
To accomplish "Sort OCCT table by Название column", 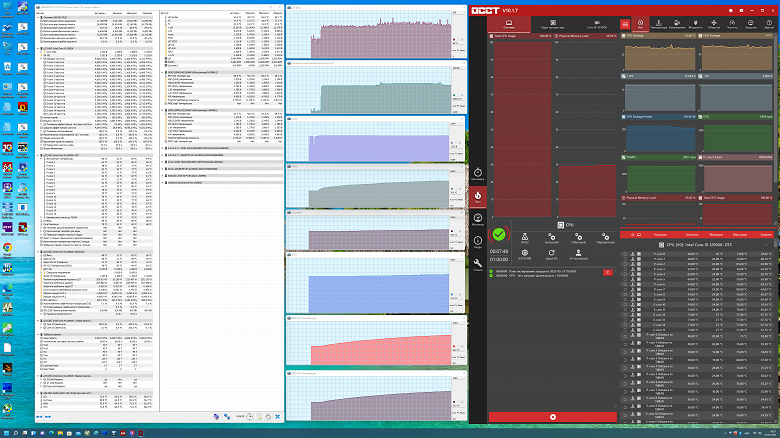I will pyautogui.click(x=661, y=234).
